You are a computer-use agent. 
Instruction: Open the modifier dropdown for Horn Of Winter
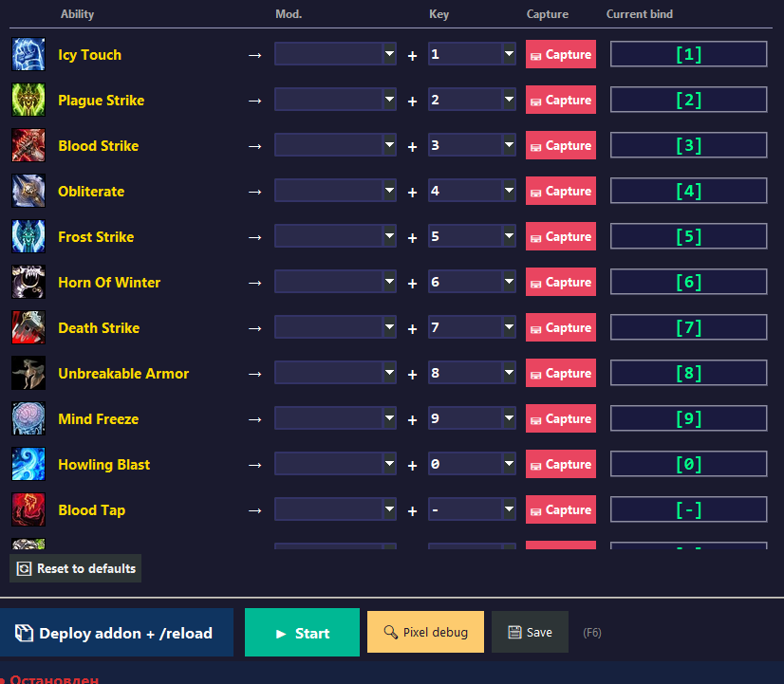click(x=335, y=282)
